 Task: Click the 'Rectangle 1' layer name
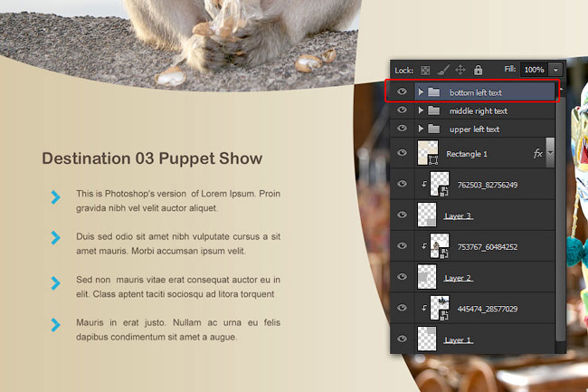coord(467,154)
